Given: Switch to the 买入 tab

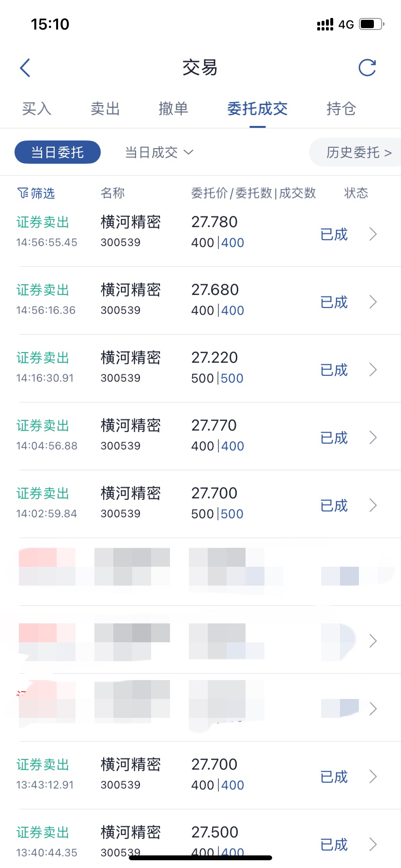Looking at the screenshot, I should (36, 108).
